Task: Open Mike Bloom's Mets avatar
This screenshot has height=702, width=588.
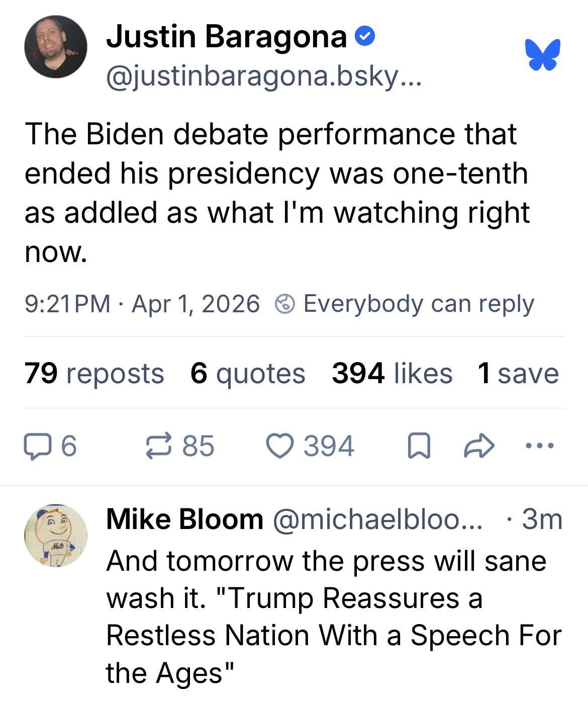Action: [55, 536]
